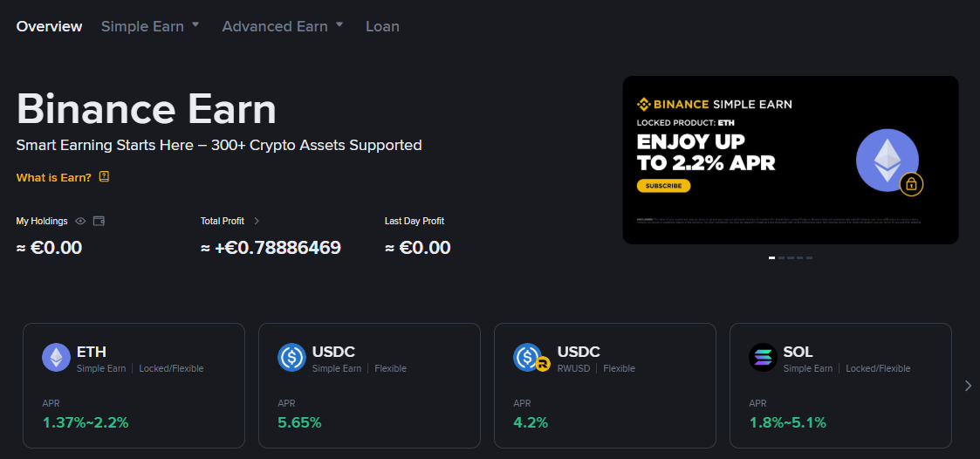Select the ETH coin icon in first card

[56, 358]
